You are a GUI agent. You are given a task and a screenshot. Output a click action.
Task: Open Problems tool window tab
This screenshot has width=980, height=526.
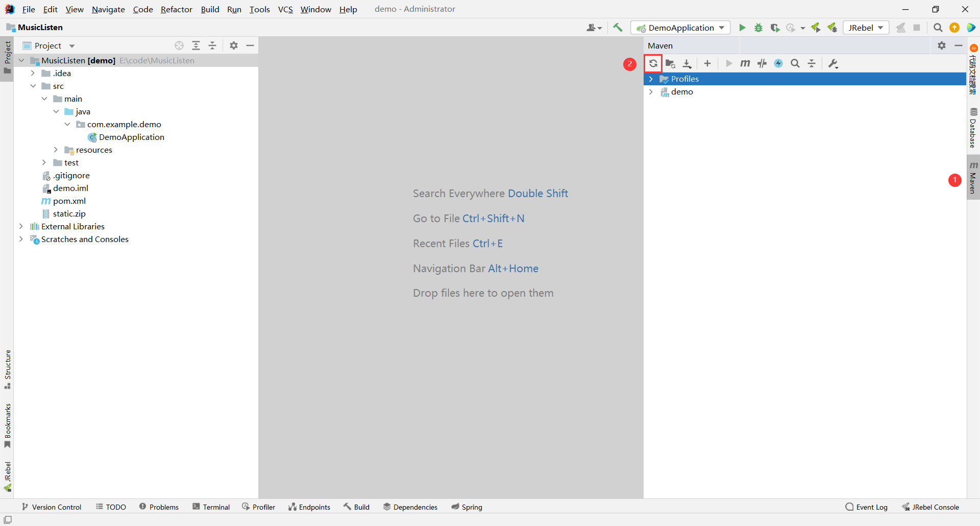point(159,507)
